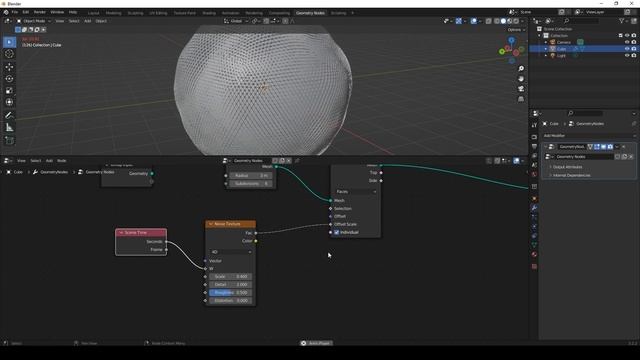Toggle modifier edit-mode display button

point(597,147)
